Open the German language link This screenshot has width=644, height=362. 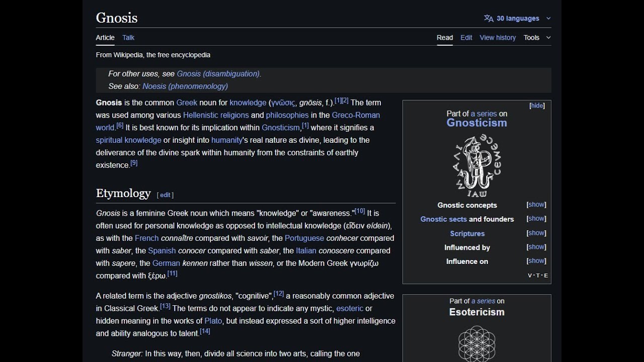coord(166,263)
